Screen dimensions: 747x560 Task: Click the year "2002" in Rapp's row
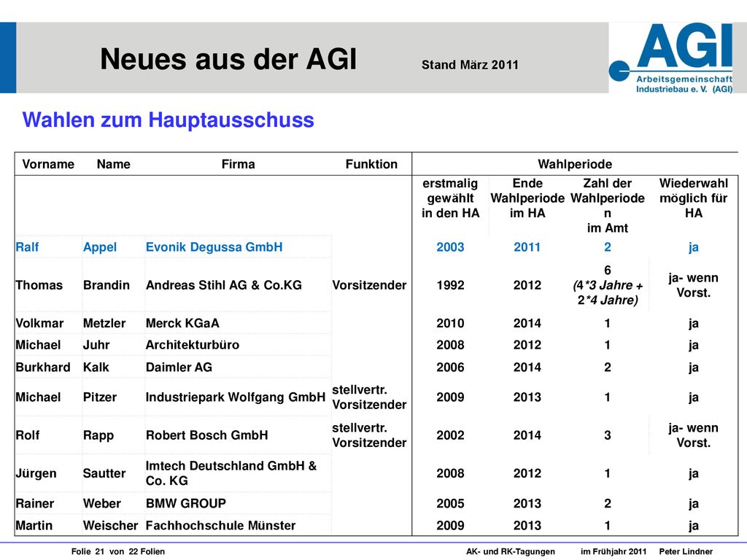(x=450, y=435)
